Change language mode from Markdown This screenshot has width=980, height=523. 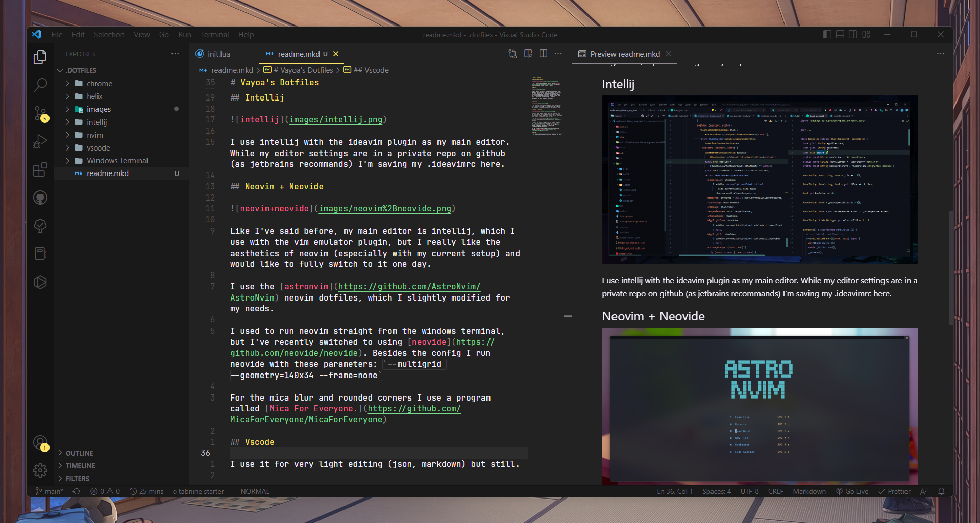pyautogui.click(x=809, y=491)
